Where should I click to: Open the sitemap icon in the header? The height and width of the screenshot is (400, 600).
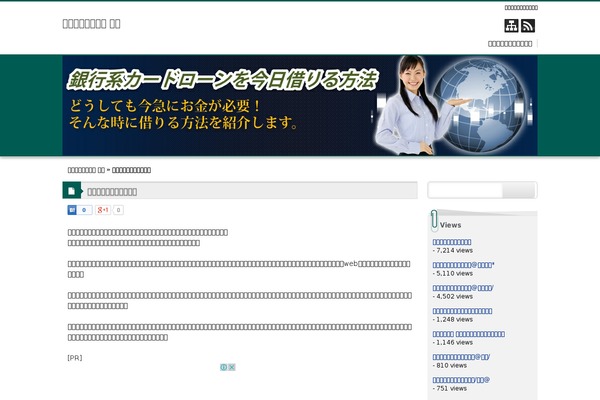coord(511,26)
